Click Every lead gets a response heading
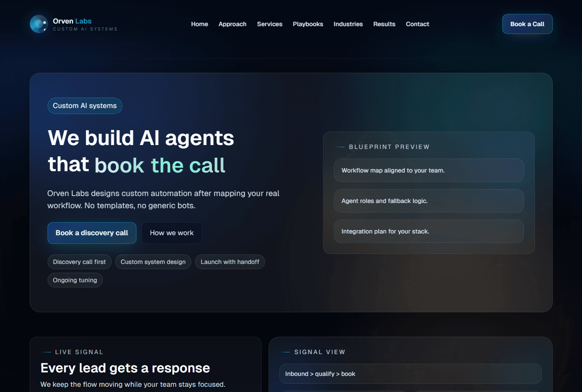Screen dimensions: 582x392 click(x=125, y=368)
